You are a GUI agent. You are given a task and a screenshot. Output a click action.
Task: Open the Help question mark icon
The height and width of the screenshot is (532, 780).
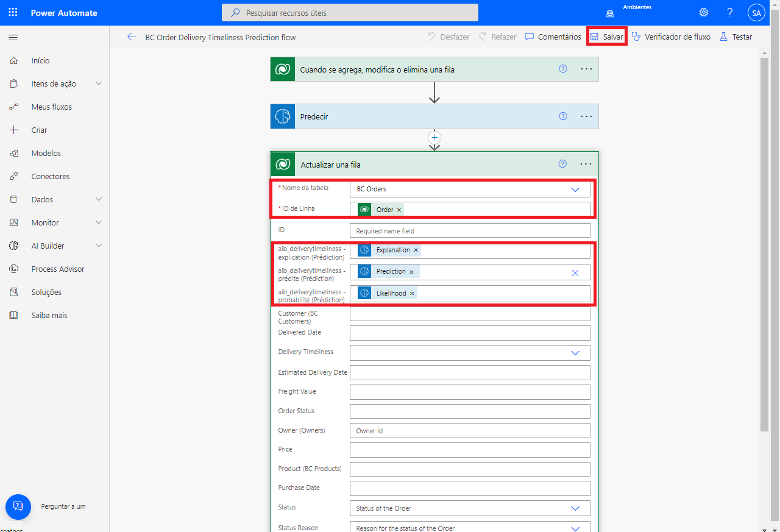point(730,13)
